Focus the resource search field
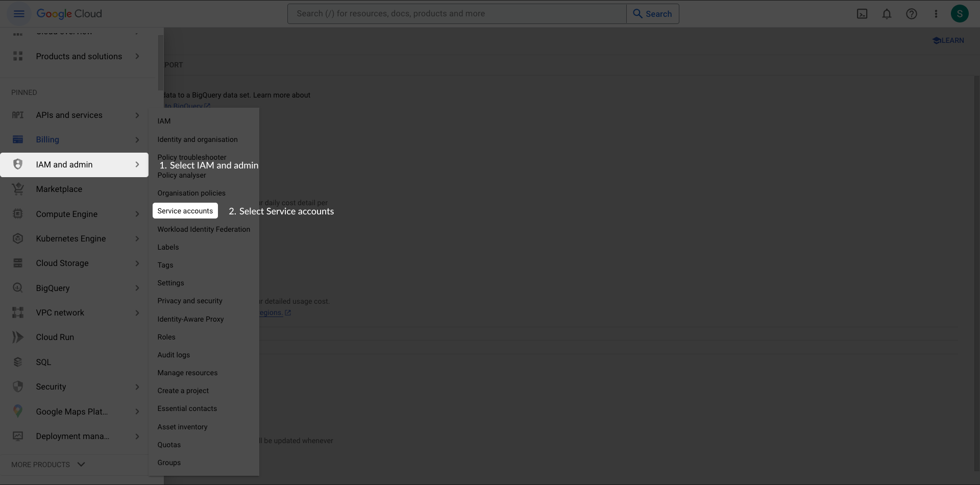This screenshot has height=485, width=980. 457,14
